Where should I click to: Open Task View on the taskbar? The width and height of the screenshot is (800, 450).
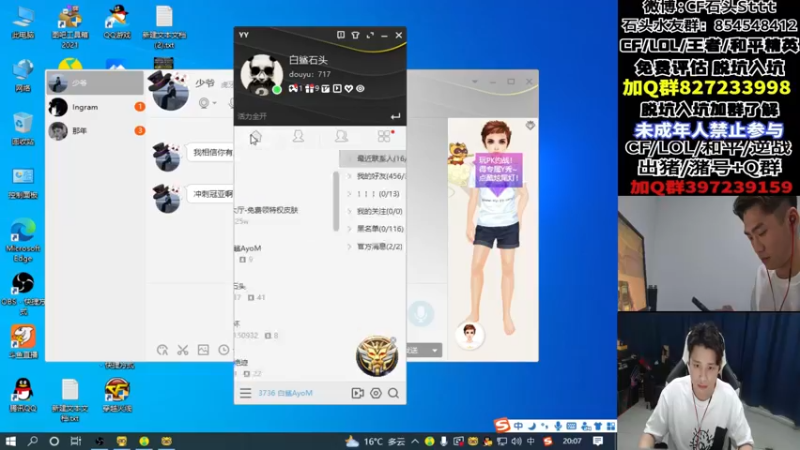(76, 441)
